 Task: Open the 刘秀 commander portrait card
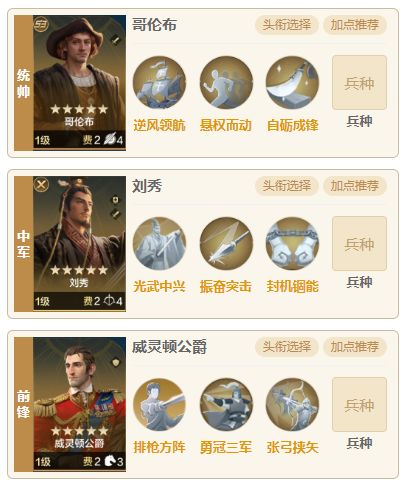coord(79,244)
